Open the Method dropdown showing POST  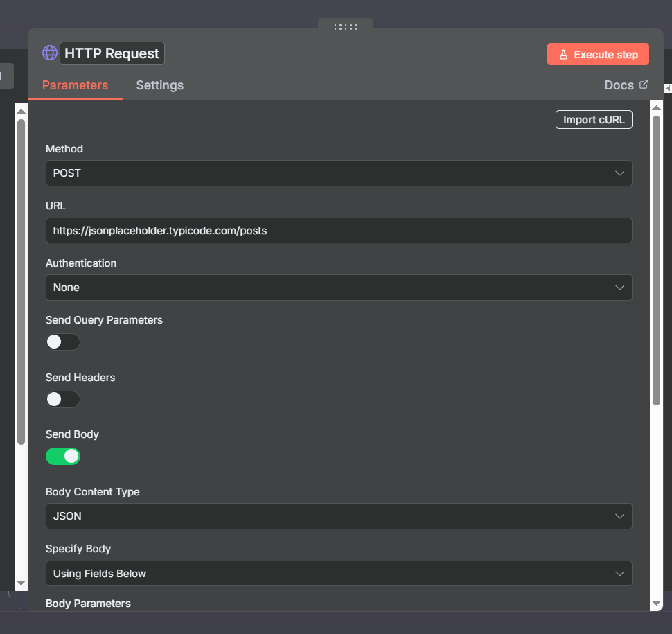pos(338,173)
